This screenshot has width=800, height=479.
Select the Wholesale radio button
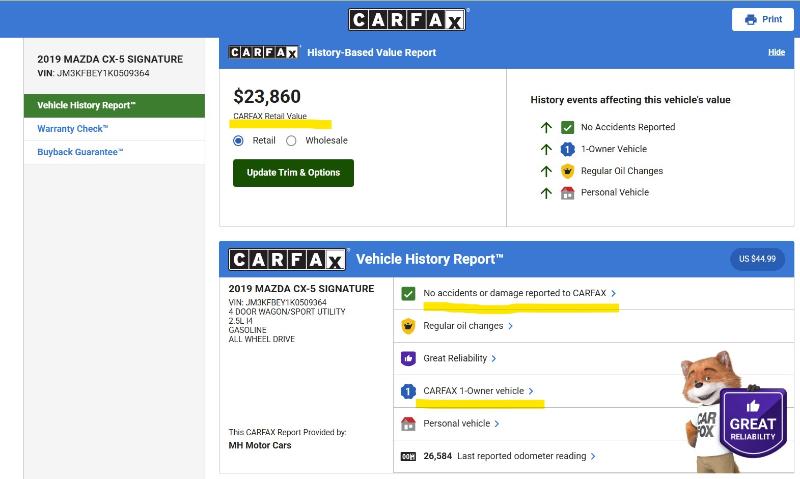pos(292,141)
